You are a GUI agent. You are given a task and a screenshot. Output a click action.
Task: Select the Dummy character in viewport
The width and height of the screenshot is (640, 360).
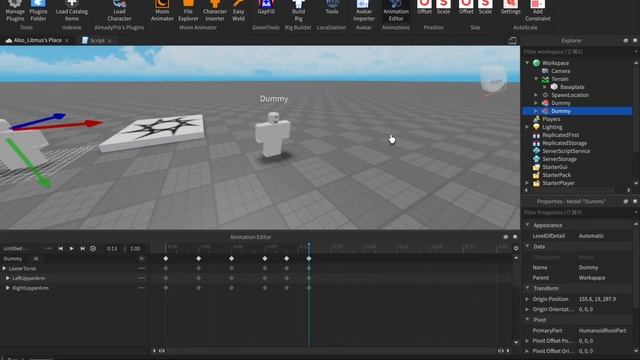pos(273,134)
